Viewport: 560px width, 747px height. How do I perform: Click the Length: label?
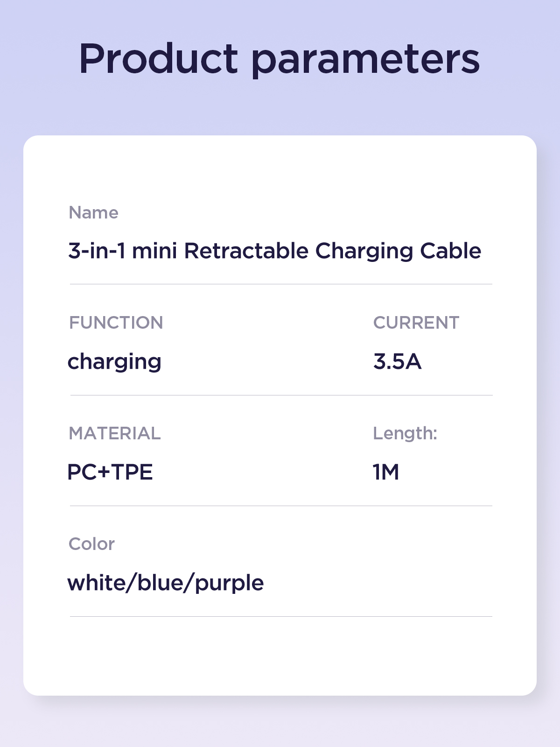click(405, 433)
